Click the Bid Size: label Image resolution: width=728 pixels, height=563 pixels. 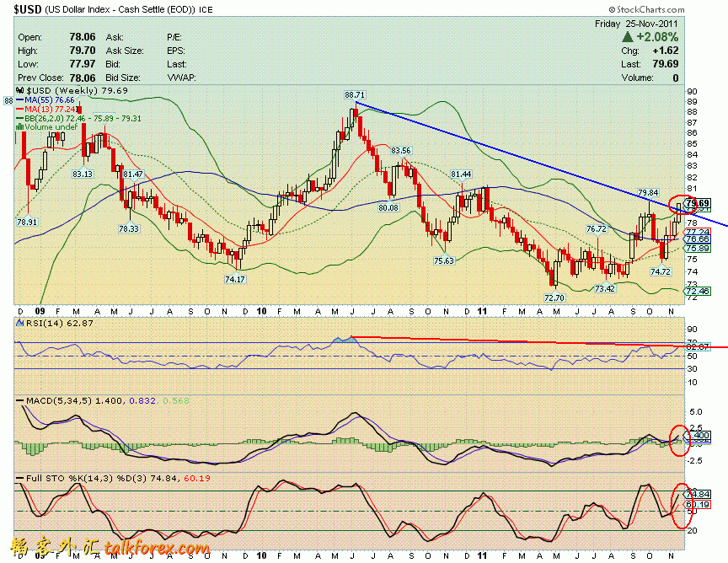[x=122, y=78]
